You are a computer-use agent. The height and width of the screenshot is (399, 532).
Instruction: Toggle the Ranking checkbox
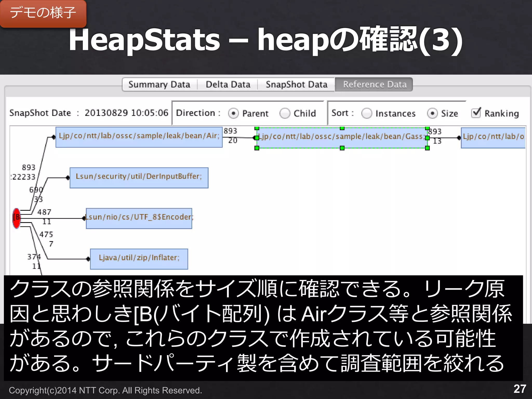[x=476, y=113]
